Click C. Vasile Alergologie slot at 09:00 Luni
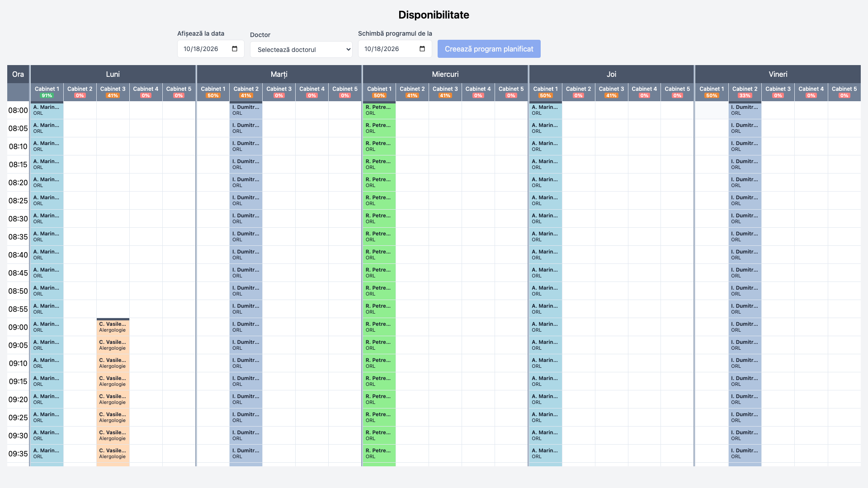This screenshot has height=488, width=868. (x=113, y=327)
